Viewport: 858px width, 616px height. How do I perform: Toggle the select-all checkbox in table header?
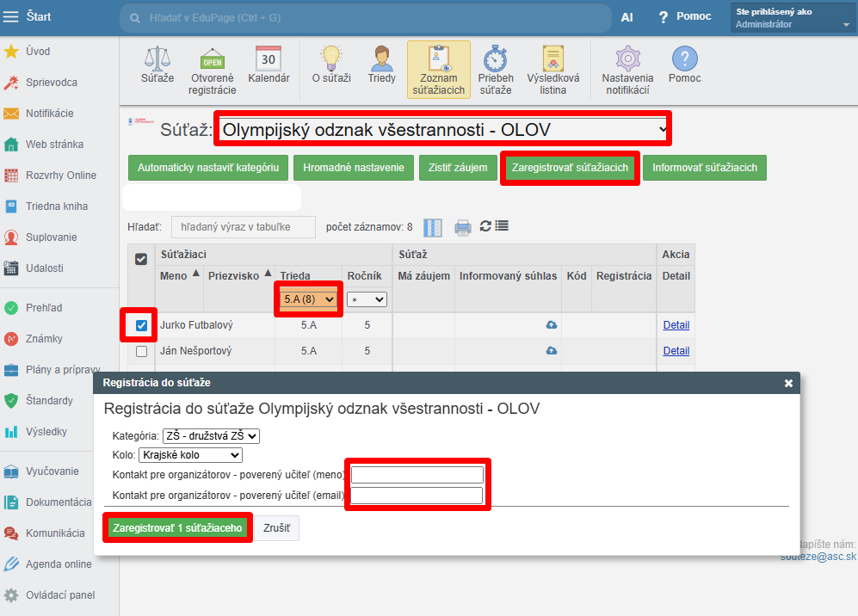(142, 259)
